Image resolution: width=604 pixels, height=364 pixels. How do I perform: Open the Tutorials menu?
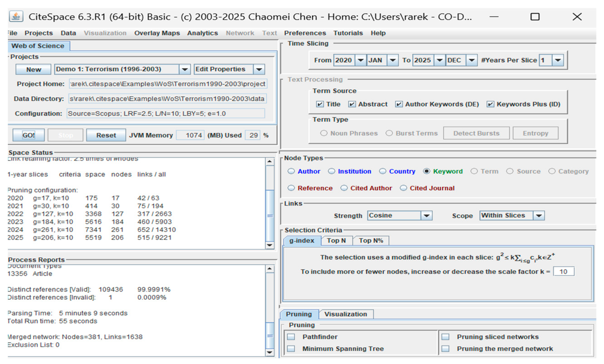[348, 33]
